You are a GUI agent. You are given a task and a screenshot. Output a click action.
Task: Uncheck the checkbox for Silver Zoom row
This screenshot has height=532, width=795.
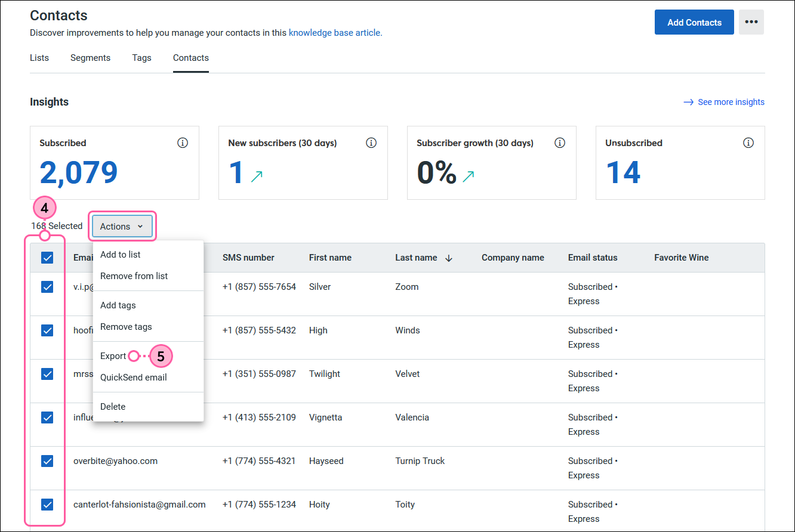(47, 287)
